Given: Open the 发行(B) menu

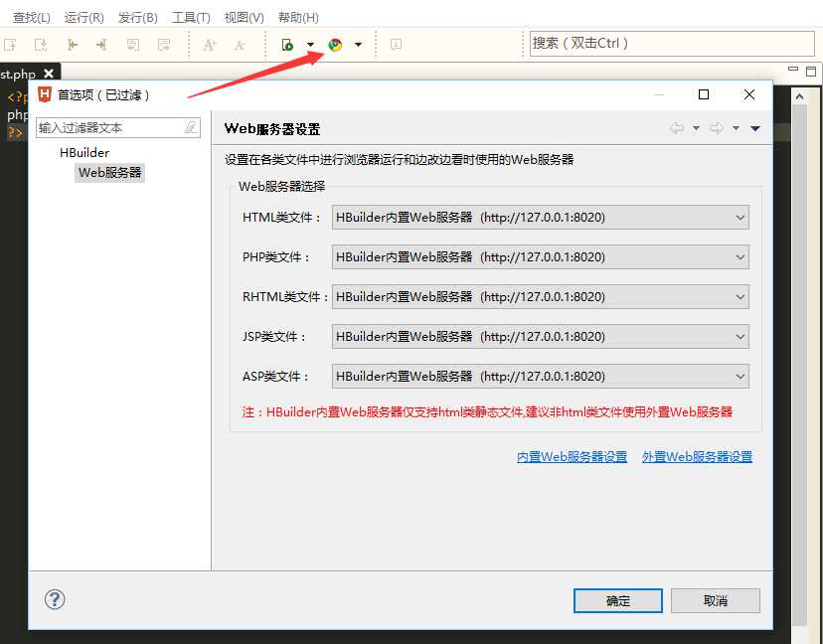Looking at the screenshot, I should pos(137,17).
